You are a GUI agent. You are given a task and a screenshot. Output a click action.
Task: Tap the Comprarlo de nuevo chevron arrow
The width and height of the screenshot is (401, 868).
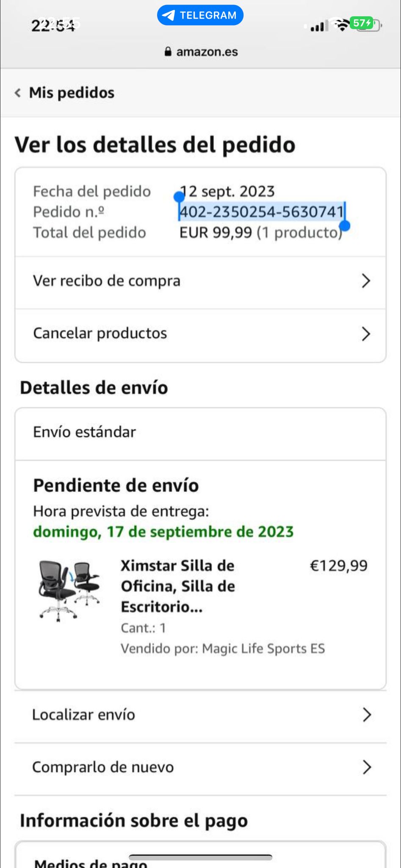click(367, 767)
